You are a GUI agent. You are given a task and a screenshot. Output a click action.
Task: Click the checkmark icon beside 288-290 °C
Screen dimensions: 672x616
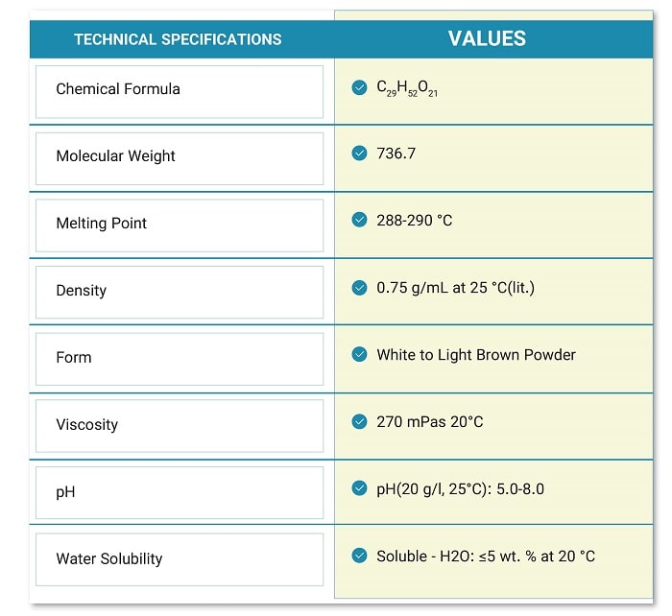pyautogui.click(x=360, y=221)
